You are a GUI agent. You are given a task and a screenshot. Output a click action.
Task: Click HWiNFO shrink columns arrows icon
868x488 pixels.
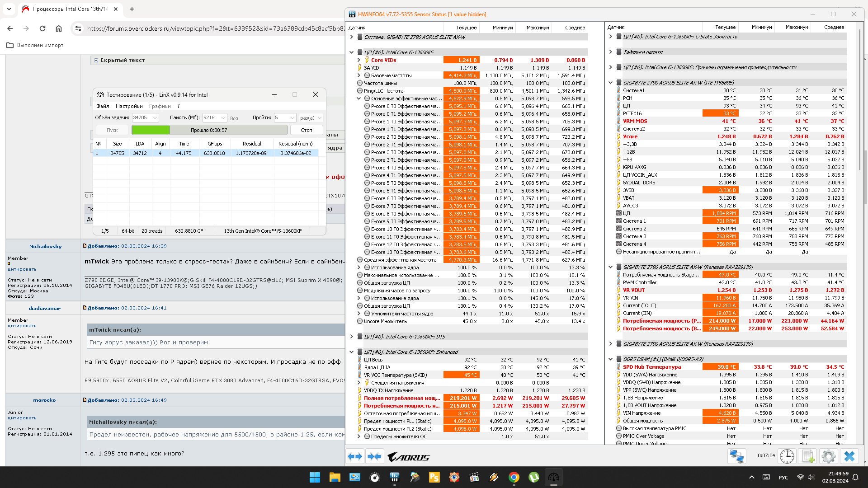click(x=374, y=457)
